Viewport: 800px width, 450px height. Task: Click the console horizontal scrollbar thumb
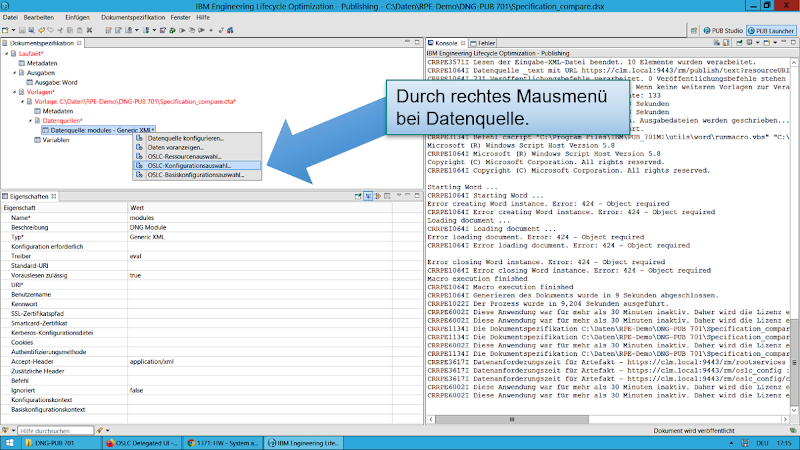click(x=512, y=419)
